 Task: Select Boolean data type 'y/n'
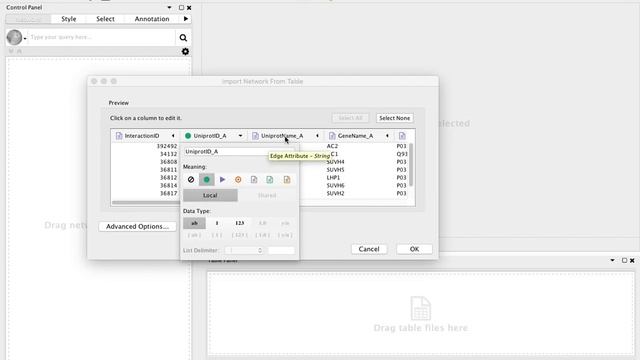[285, 223]
